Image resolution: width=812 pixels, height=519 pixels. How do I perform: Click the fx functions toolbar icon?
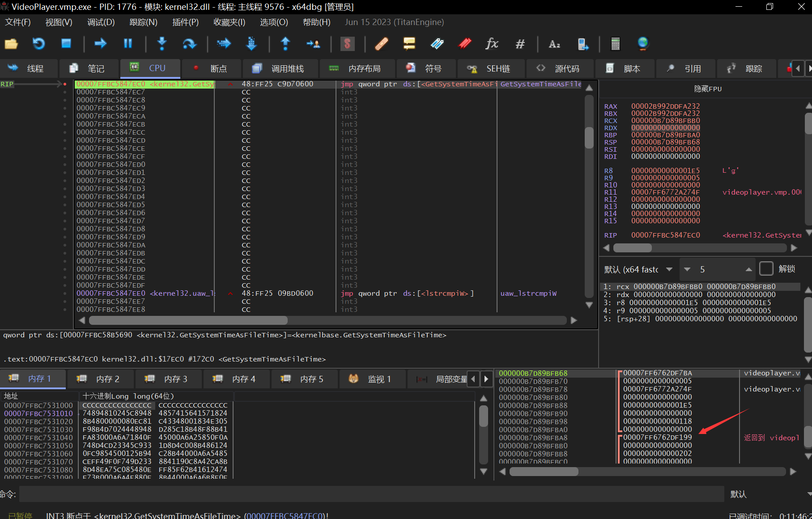pos(492,43)
